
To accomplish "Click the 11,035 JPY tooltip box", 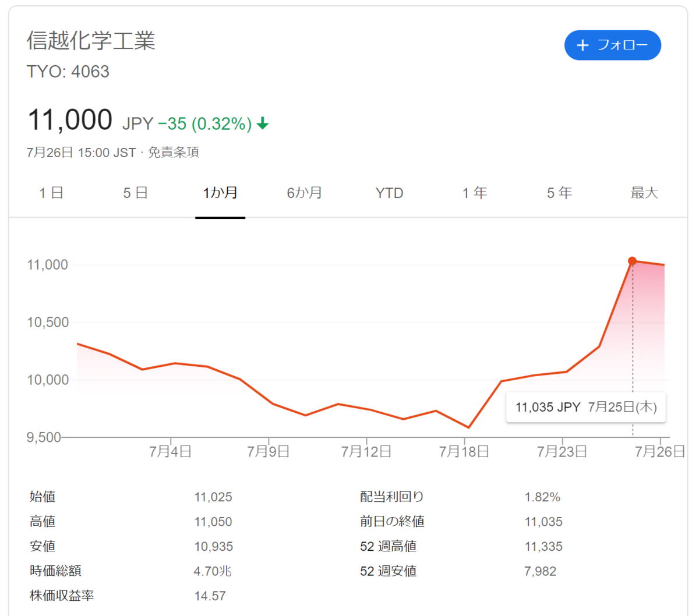I will pyautogui.click(x=586, y=407).
